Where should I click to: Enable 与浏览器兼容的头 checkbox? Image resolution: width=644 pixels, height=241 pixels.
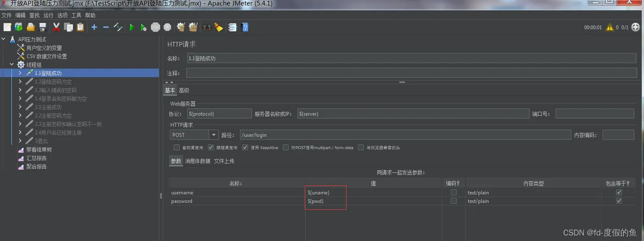[x=361, y=147]
